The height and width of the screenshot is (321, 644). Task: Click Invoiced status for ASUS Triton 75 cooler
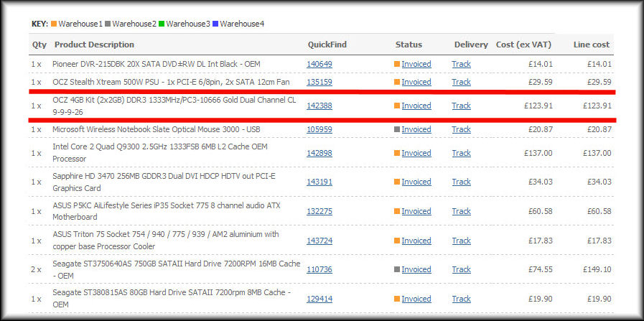click(416, 241)
